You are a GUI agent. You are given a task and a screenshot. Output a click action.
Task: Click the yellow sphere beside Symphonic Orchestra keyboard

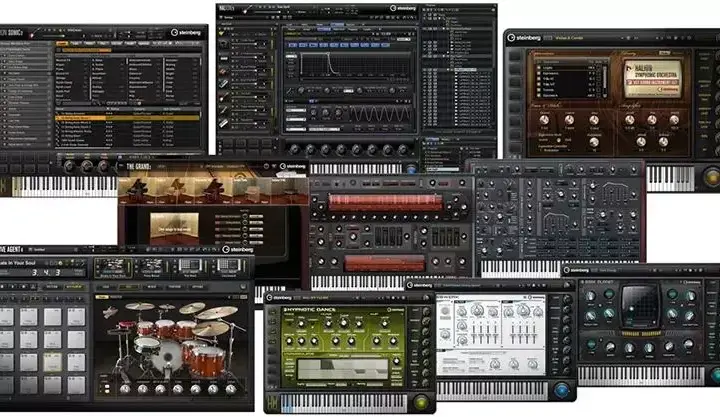(712, 177)
